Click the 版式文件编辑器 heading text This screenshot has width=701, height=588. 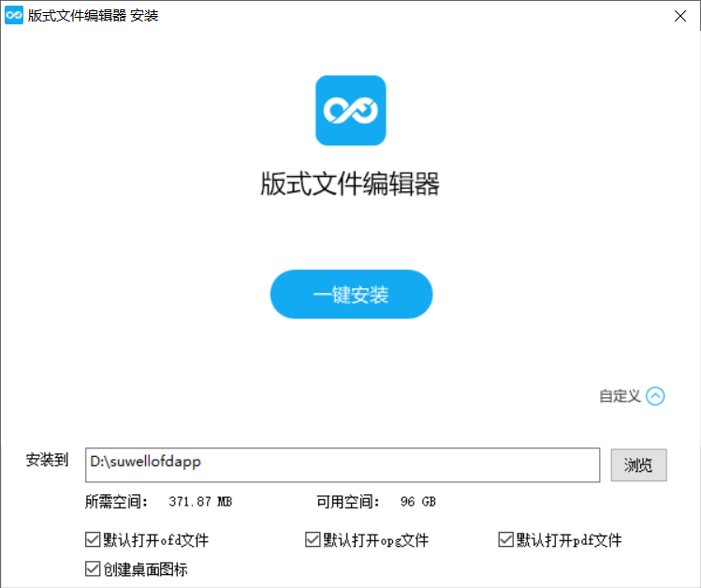click(350, 184)
